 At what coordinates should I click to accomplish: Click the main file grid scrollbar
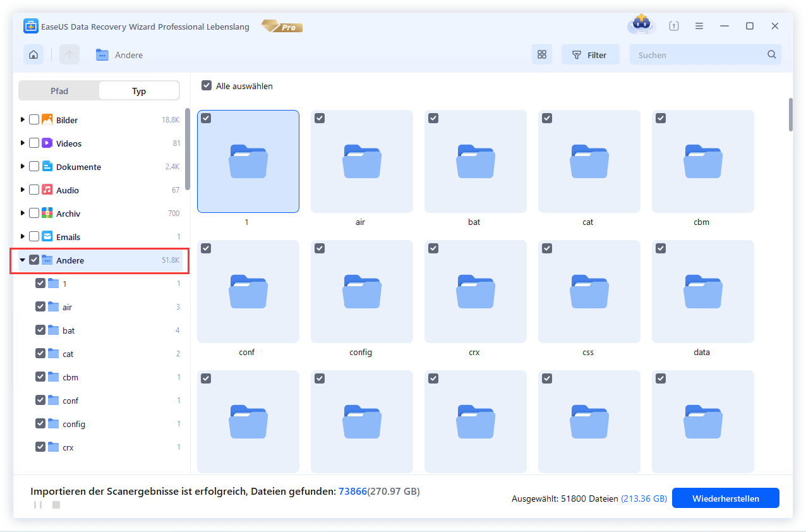[x=790, y=114]
